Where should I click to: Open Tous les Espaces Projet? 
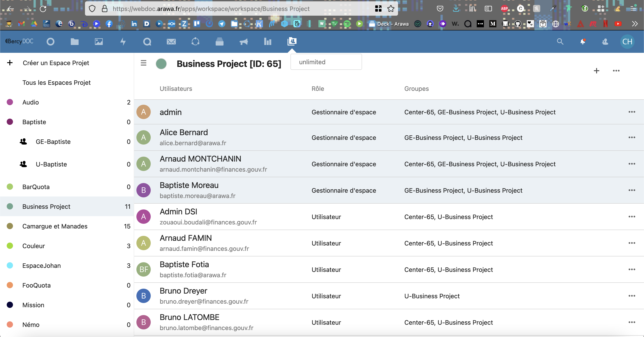point(57,82)
